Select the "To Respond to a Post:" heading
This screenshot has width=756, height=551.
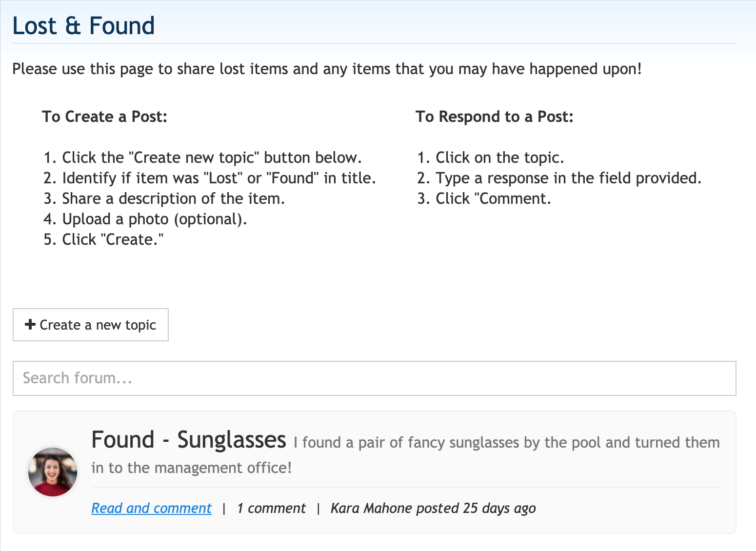coord(494,117)
